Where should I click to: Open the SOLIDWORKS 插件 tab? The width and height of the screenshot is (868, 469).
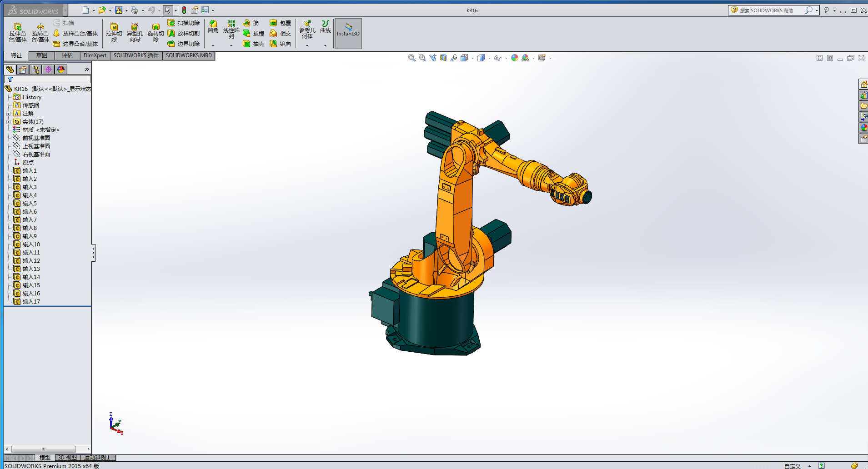pyautogui.click(x=136, y=55)
